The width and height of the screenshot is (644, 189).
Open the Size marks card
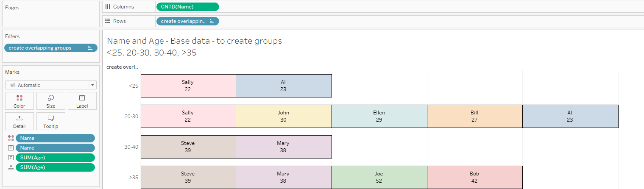[50, 101]
